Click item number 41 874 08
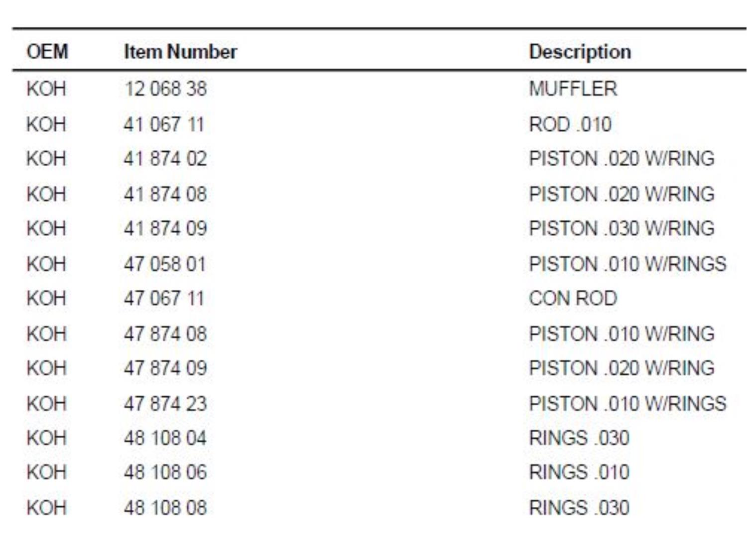747x560 pixels. point(165,194)
